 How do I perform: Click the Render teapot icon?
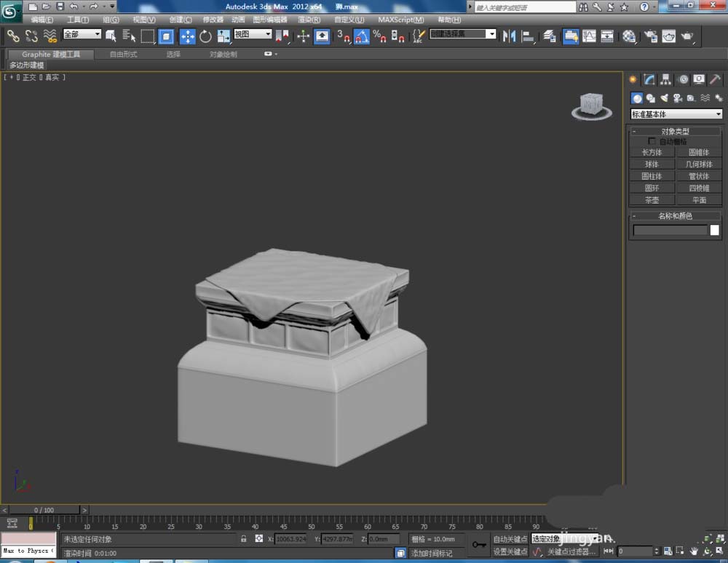(x=687, y=36)
